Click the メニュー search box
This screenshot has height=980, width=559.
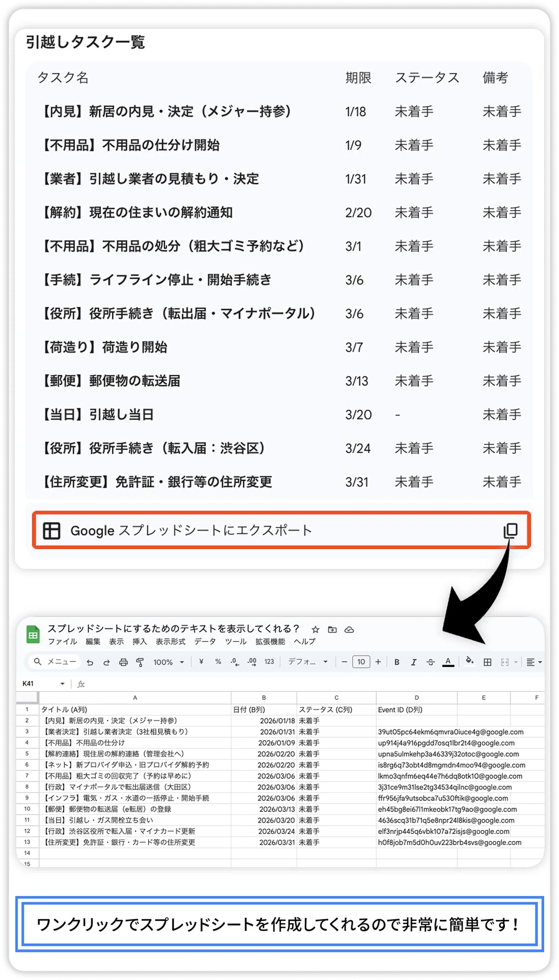tap(55, 662)
